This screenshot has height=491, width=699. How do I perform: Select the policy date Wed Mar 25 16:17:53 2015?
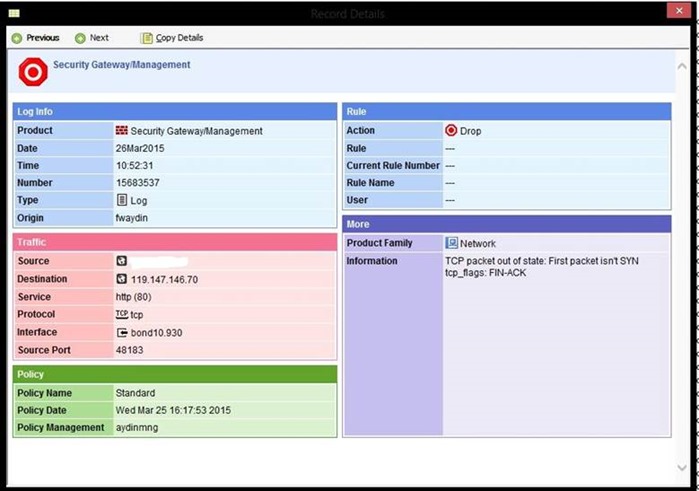click(x=173, y=410)
